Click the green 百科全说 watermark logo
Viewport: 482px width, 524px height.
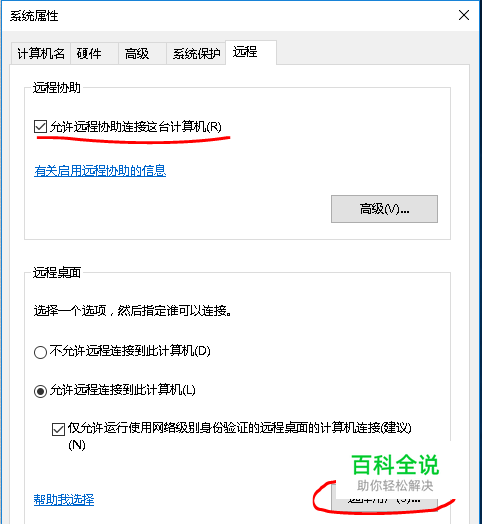(395, 465)
